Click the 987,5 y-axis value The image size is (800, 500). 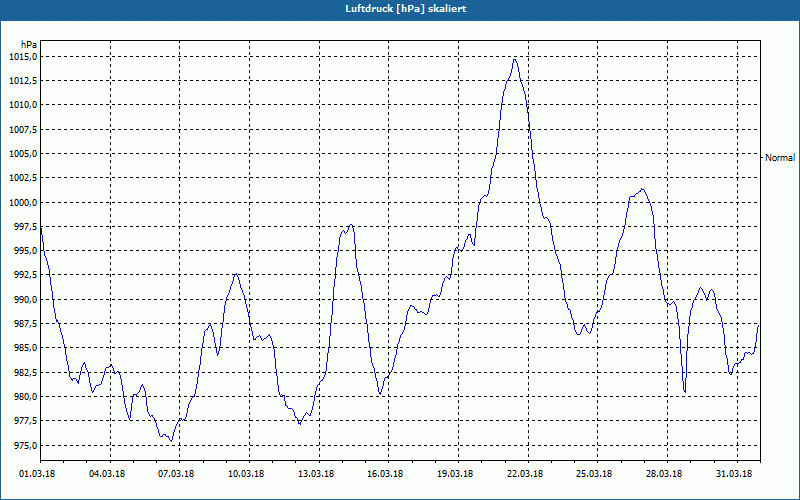tap(25, 324)
